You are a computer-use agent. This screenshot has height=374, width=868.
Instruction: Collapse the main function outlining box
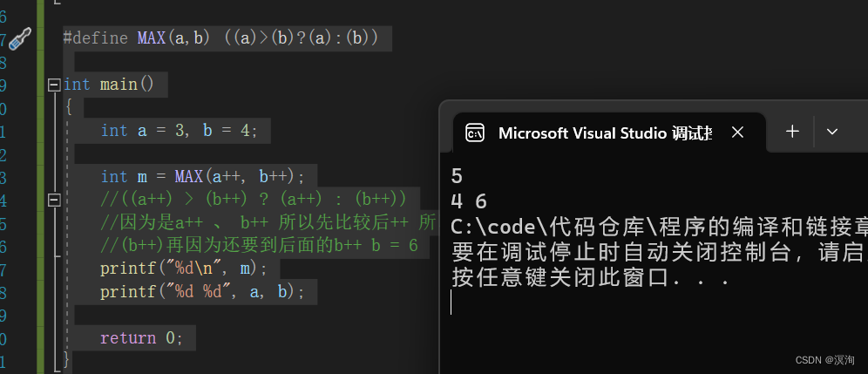pyautogui.click(x=54, y=85)
